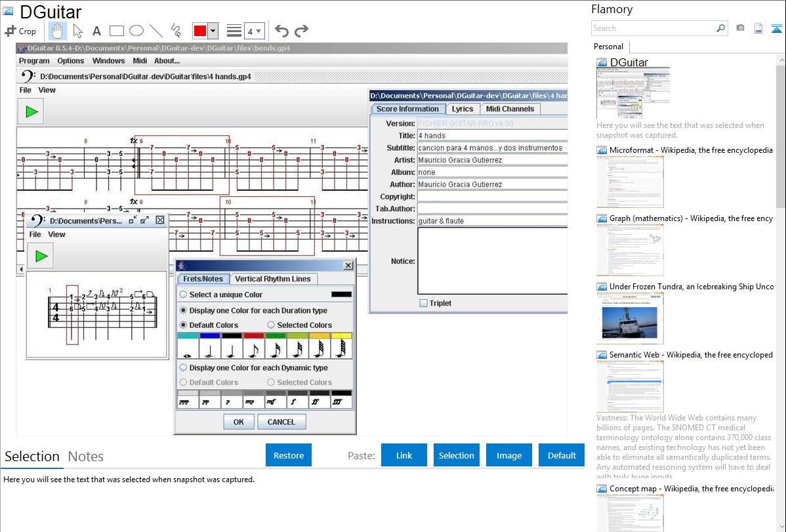Click the camera snapshot icon

740,28
